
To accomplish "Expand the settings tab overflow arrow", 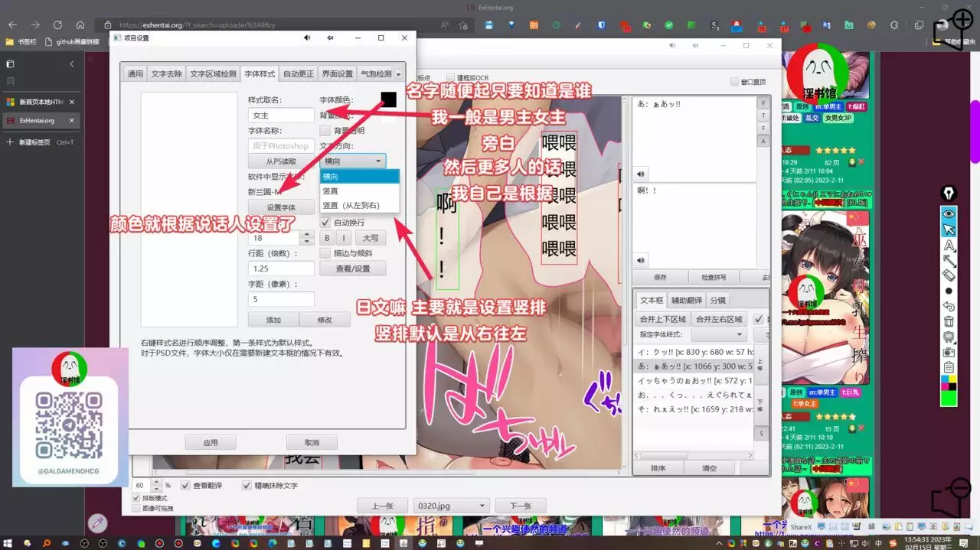I will [399, 74].
